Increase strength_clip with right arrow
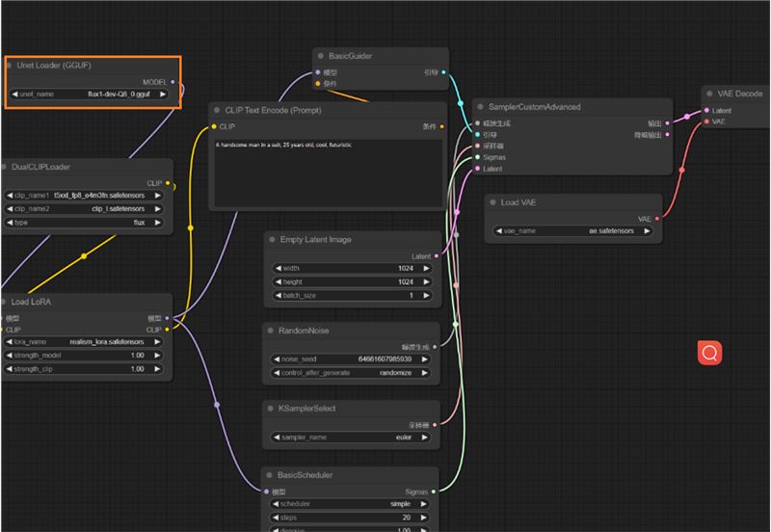 pyautogui.click(x=157, y=369)
